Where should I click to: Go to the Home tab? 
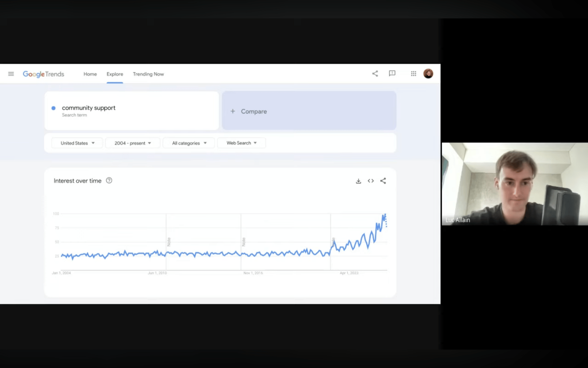tap(90, 74)
